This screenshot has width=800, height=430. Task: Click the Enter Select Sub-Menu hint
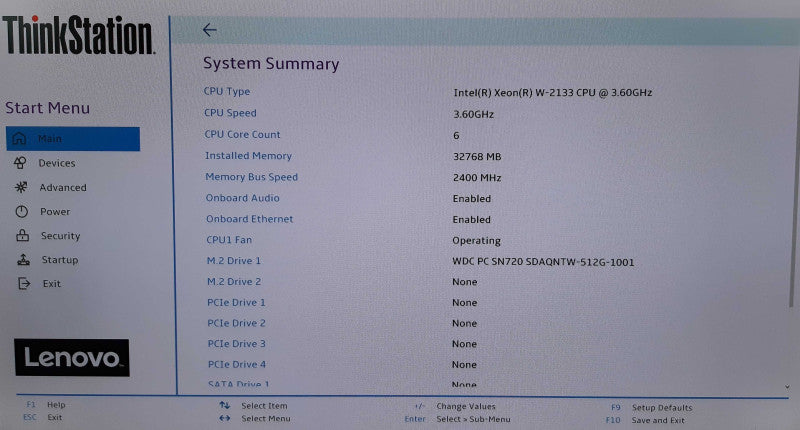457,419
